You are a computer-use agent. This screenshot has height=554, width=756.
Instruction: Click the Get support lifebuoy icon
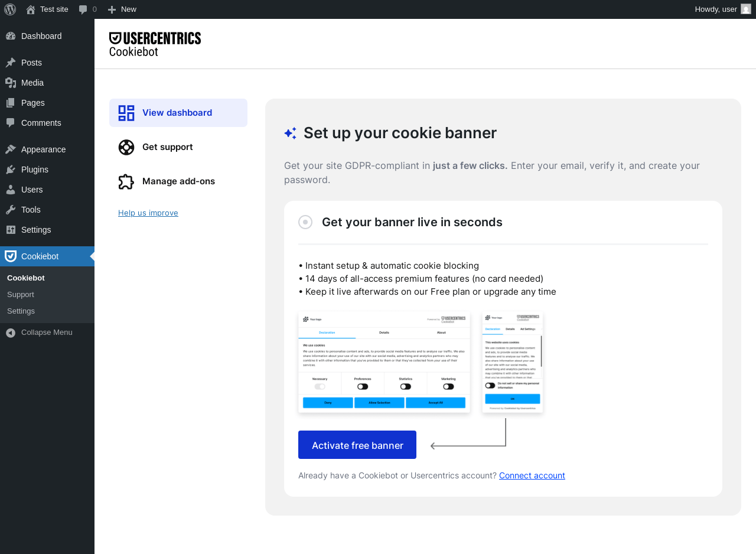(x=126, y=147)
